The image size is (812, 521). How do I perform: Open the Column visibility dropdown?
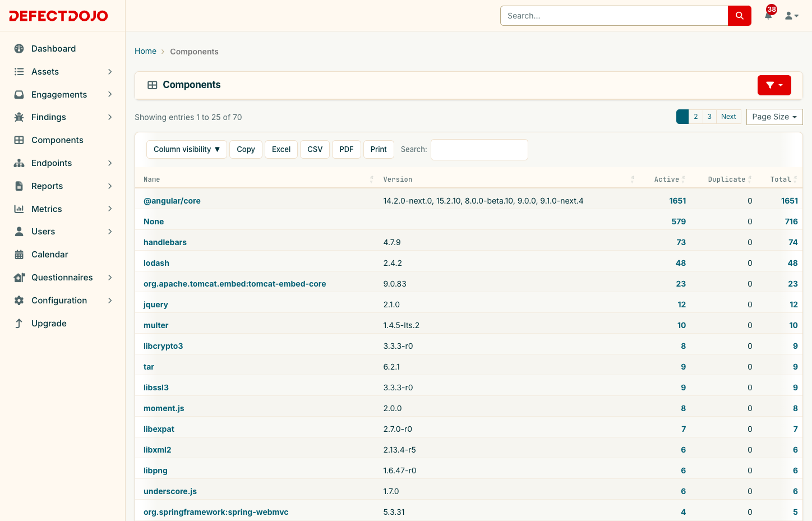pyautogui.click(x=187, y=150)
